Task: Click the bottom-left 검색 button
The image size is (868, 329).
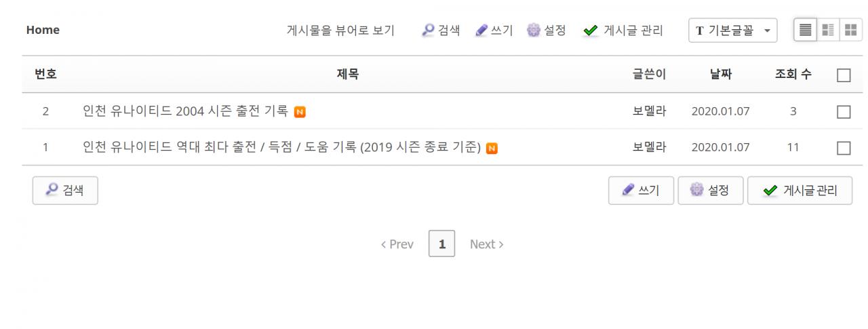Action: tap(65, 191)
